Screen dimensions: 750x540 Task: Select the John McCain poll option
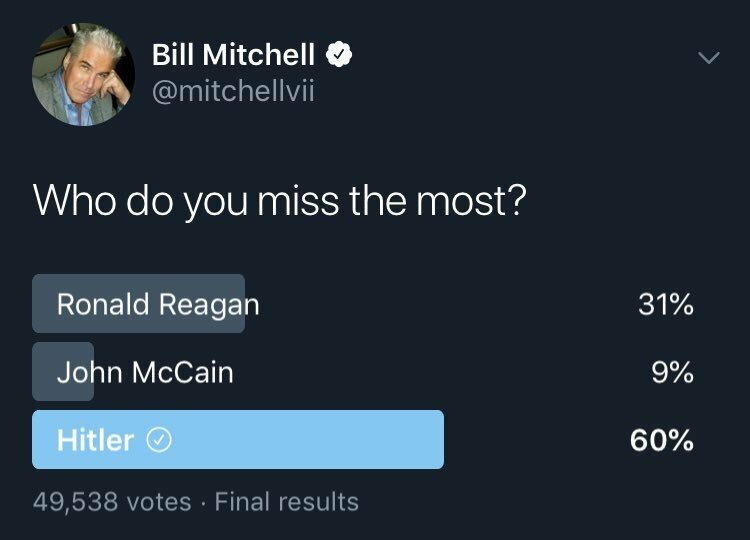145,373
